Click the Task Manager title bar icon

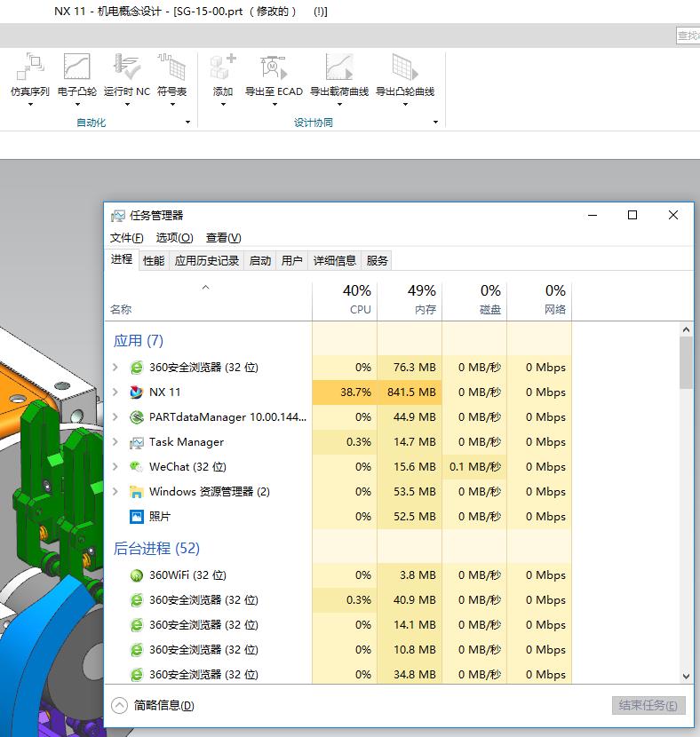point(118,216)
